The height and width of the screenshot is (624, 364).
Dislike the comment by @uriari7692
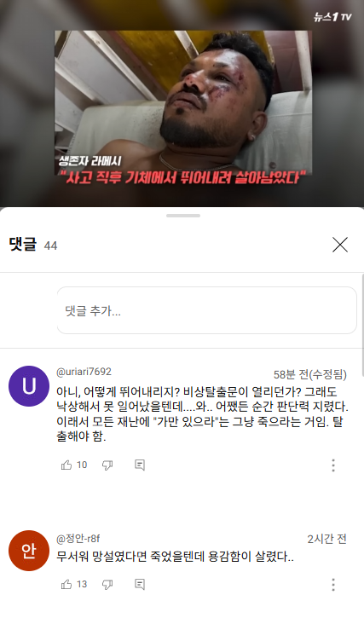pos(107,465)
